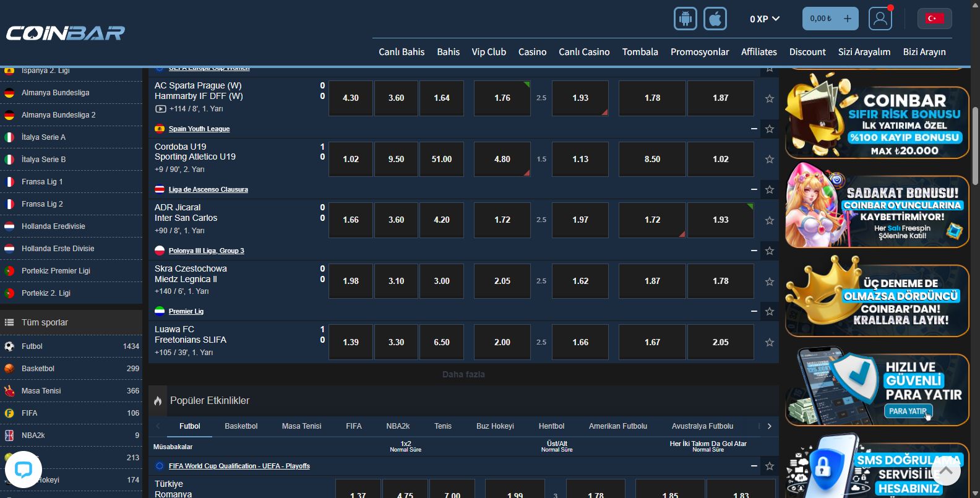Toggle favorite star for Spain Youth League
This screenshot has width=980, height=498.
[x=769, y=129]
